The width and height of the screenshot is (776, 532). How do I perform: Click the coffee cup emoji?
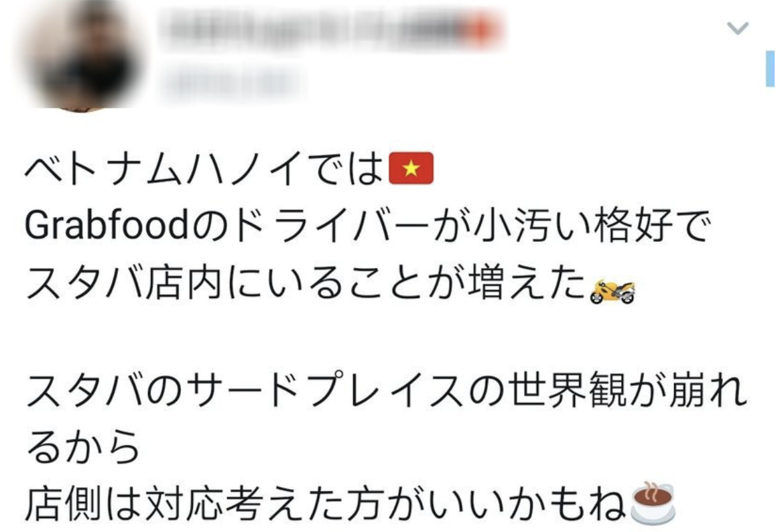click(x=652, y=503)
